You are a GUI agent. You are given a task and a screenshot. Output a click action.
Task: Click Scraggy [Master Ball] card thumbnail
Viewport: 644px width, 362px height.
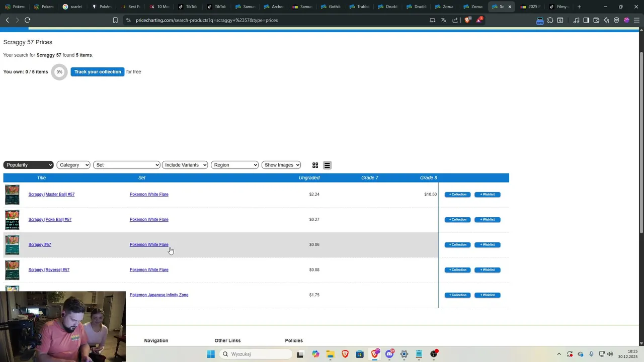(12, 195)
